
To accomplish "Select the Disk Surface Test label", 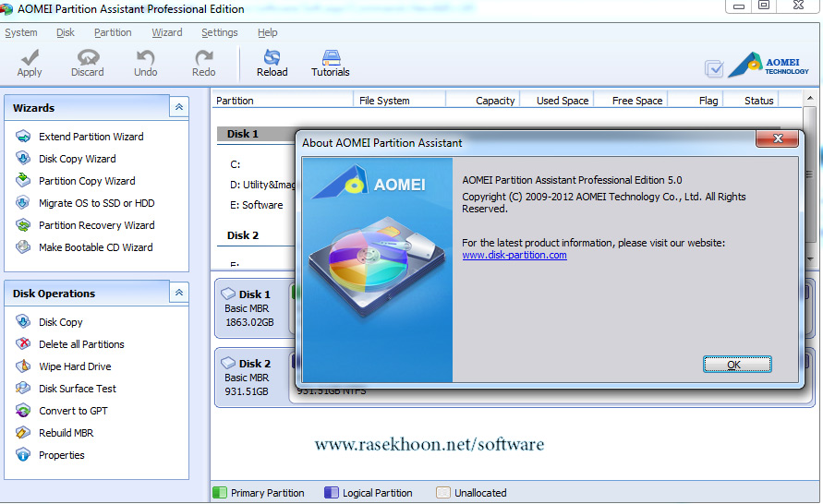I will 78,389.
